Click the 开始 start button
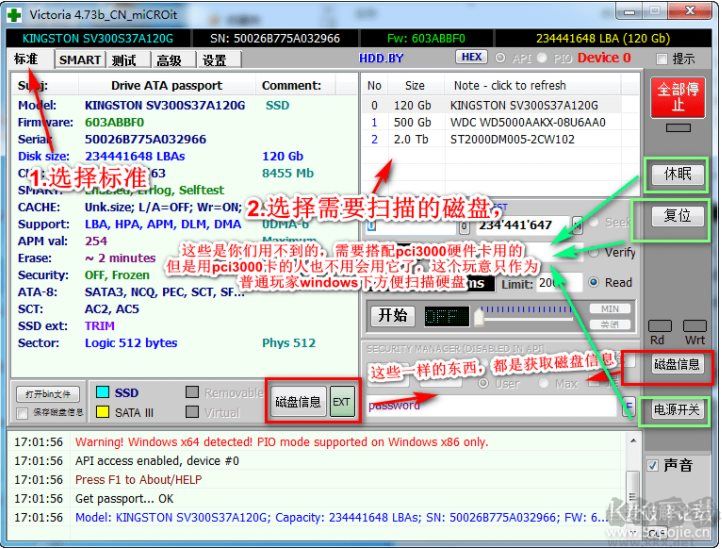The image size is (722, 549). click(393, 315)
